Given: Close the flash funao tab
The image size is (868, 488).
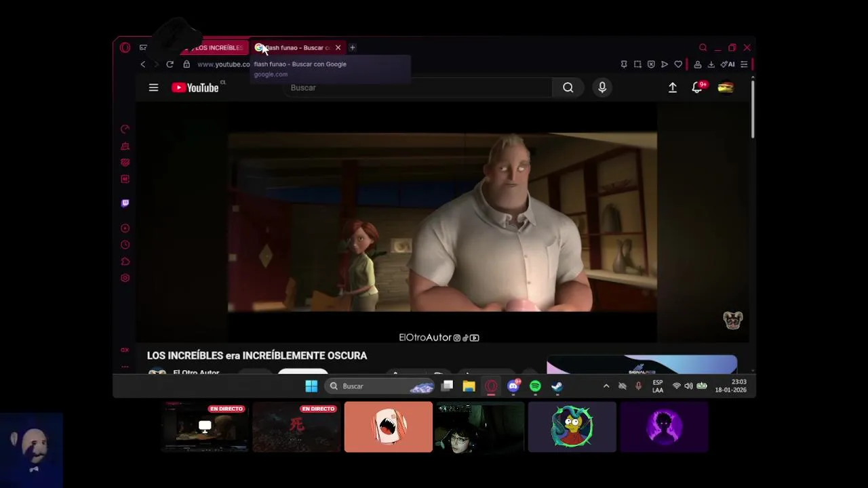Looking at the screenshot, I should (338, 47).
